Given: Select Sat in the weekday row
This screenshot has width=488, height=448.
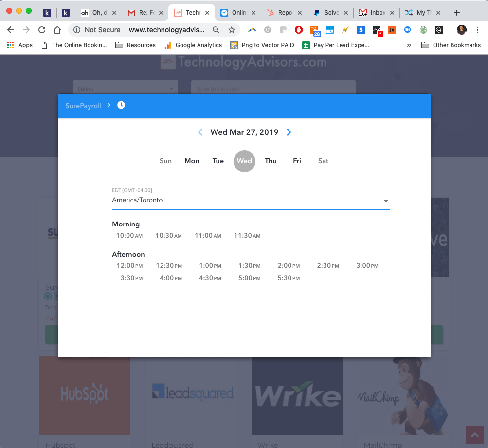Looking at the screenshot, I should coord(323,161).
